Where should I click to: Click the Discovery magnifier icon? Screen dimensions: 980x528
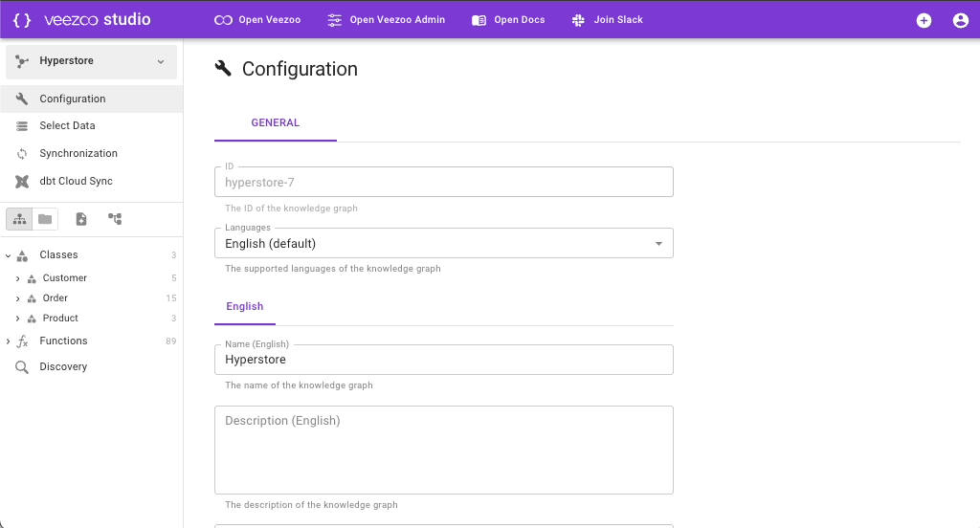click(x=22, y=367)
